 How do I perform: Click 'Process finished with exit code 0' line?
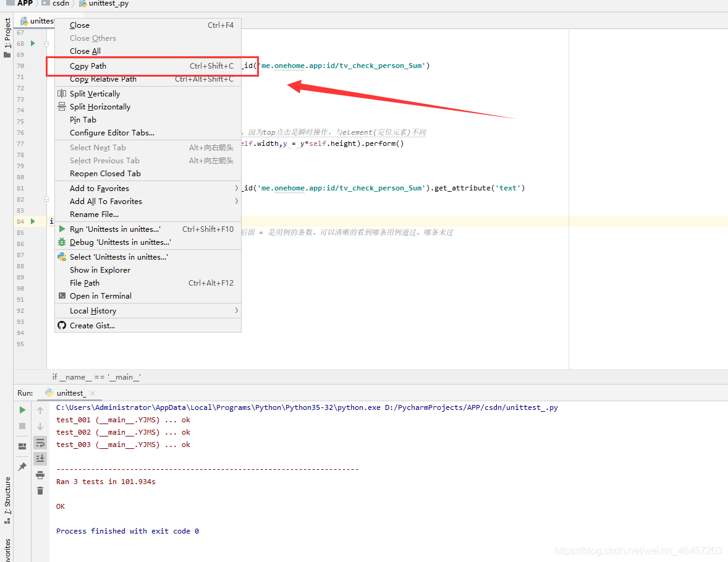[x=128, y=531]
